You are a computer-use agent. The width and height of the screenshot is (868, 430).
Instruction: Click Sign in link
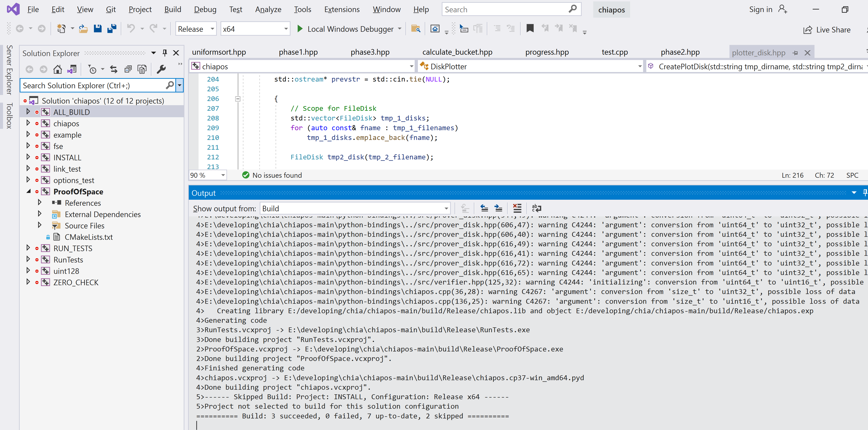pyautogui.click(x=761, y=9)
